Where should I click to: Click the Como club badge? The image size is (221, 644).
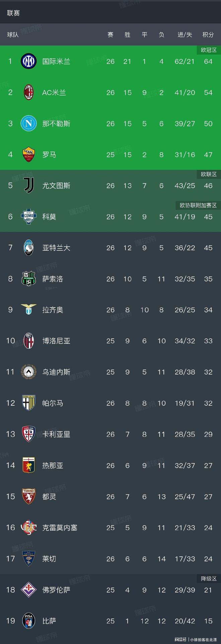point(28,217)
